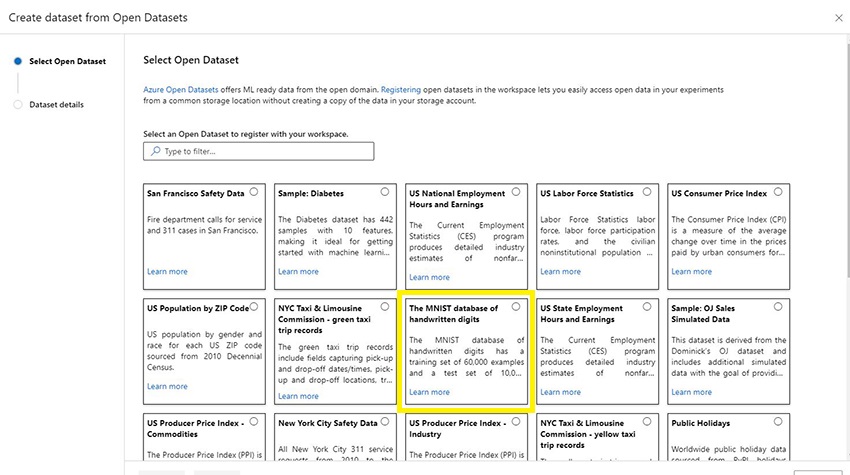Focus the Type to filter input field

pyautogui.click(x=259, y=151)
